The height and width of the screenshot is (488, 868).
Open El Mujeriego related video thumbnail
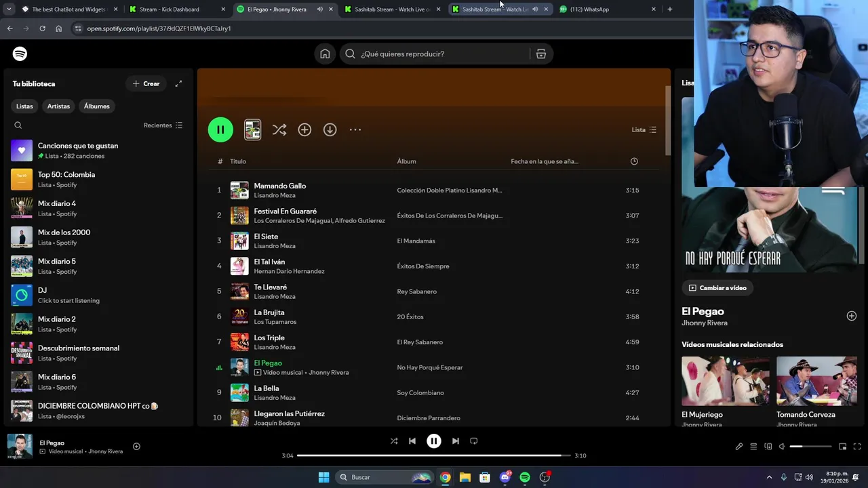pos(725,381)
